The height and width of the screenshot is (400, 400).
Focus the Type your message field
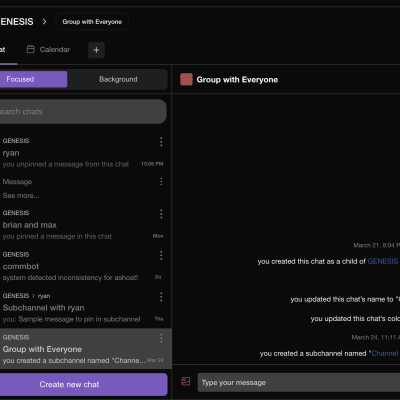299,383
